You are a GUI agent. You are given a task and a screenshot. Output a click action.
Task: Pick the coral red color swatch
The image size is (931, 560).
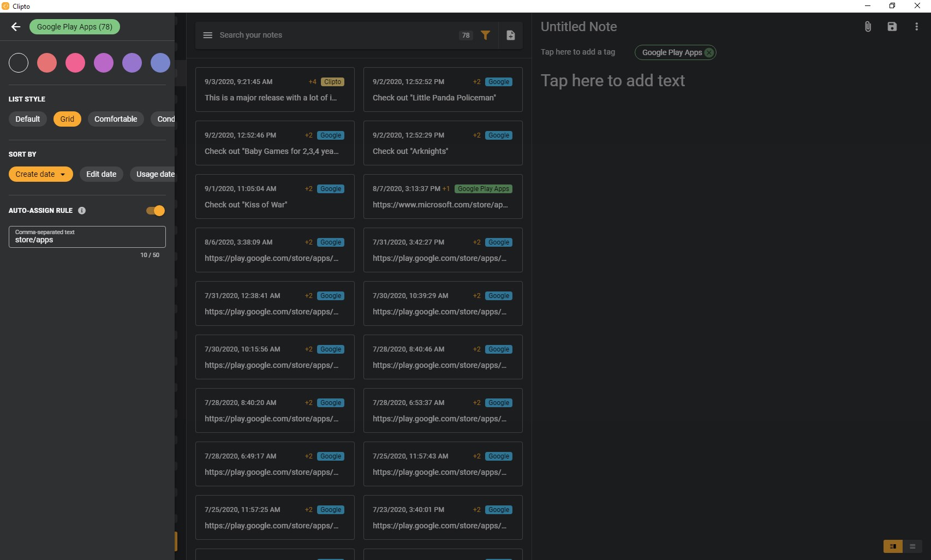(47, 63)
